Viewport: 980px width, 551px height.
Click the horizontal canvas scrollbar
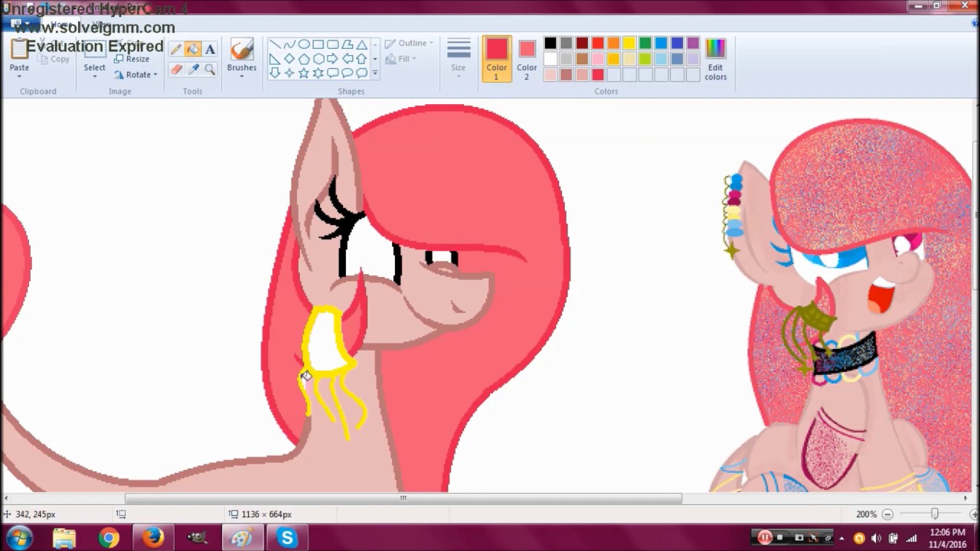(x=403, y=498)
